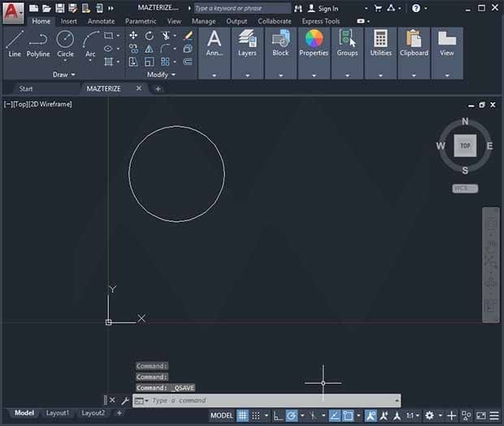Viewport: 504px width, 426px height.
Task: Expand the Trim tool flyout arrow
Action: click(x=175, y=36)
